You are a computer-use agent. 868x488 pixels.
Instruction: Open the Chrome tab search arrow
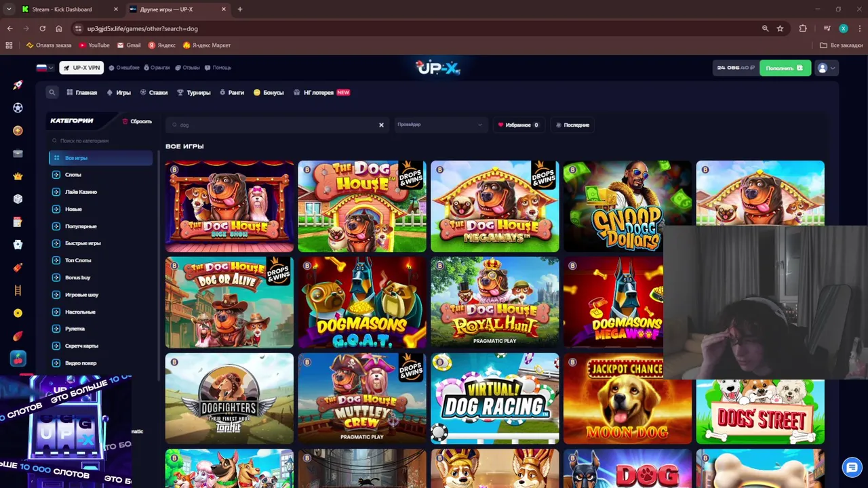(x=9, y=9)
